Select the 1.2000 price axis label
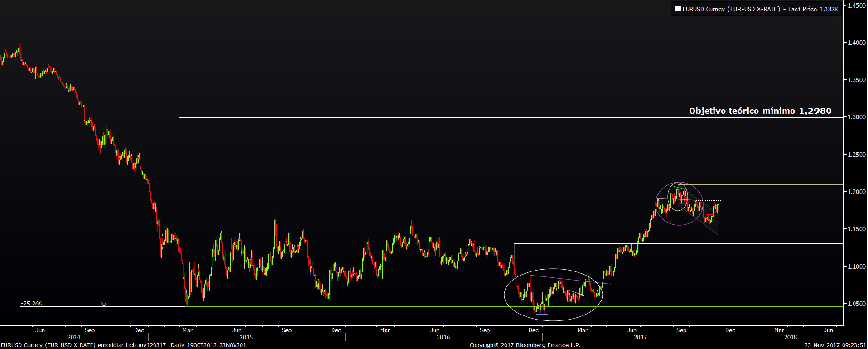This screenshot has width=868, height=349. (857, 192)
